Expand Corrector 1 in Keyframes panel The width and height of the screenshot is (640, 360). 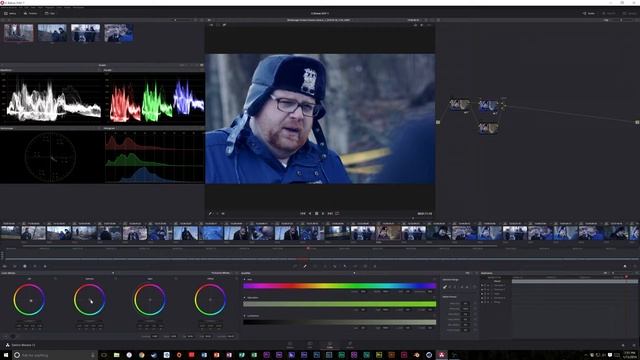[x=492, y=285]
